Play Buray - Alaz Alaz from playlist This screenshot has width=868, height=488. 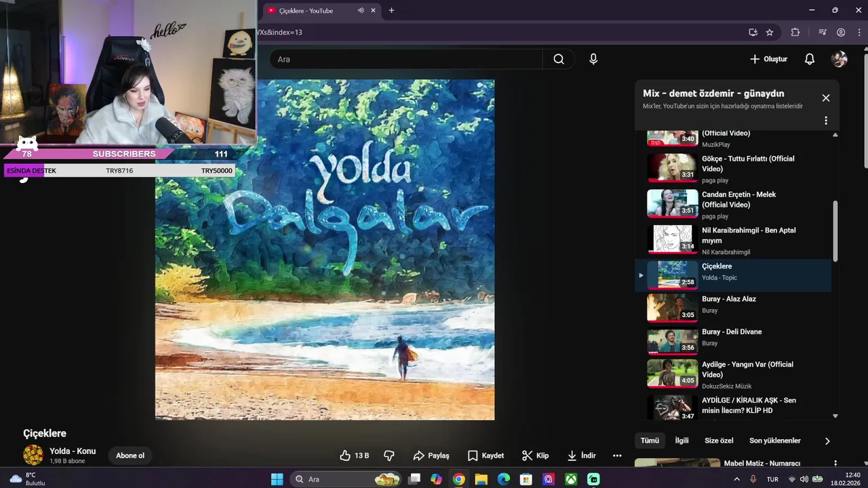click(x=733, y=308)
